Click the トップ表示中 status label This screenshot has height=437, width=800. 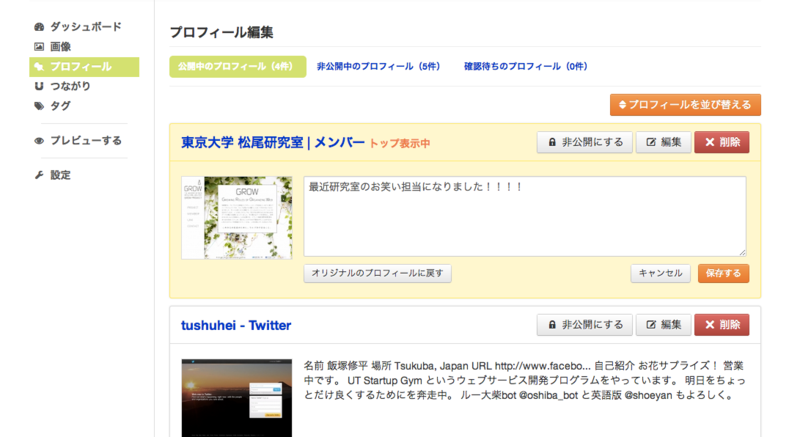click(x=399, y=144)
